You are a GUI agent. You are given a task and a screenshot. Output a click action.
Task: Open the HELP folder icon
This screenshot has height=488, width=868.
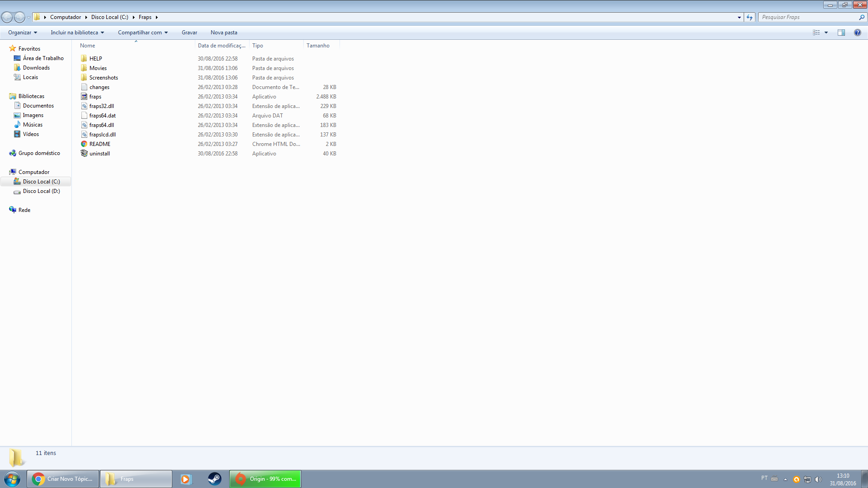click(84, 58)
